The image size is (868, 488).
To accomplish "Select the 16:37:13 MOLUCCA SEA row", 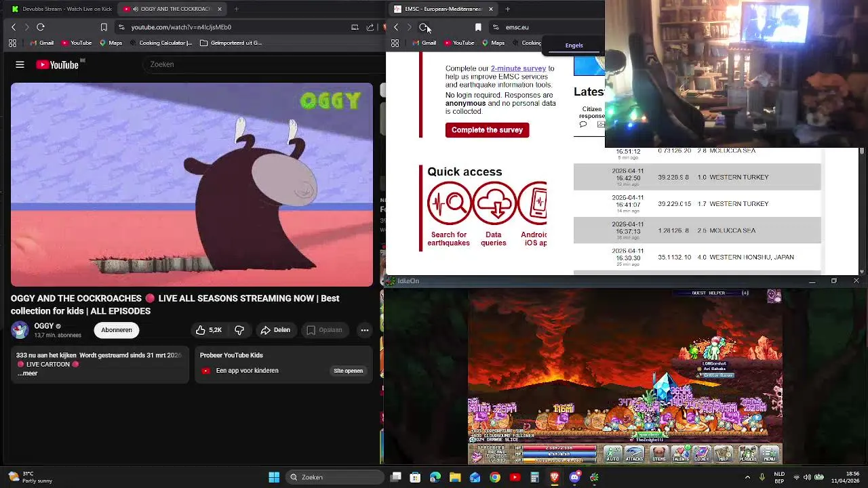I will 697,230.
